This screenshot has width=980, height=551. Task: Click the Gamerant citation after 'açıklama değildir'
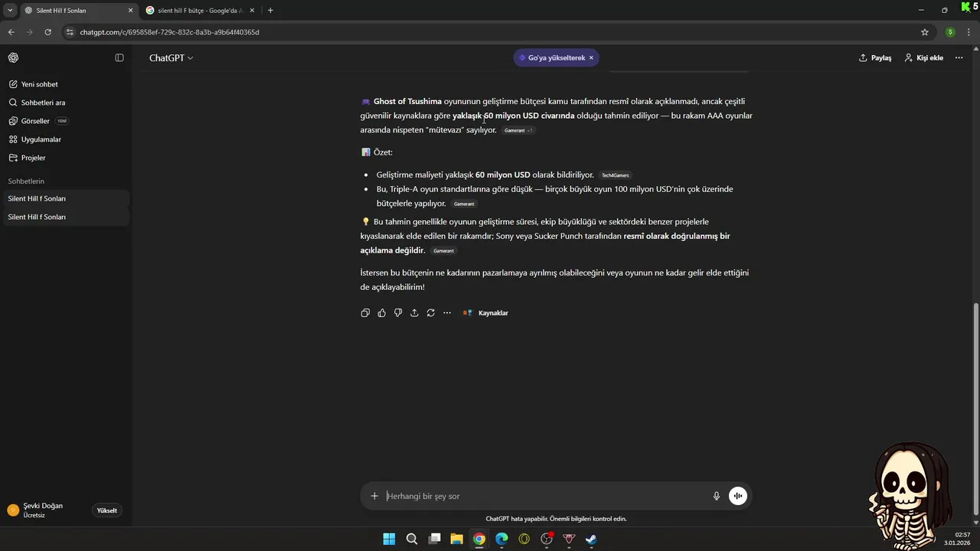point(443,251)
